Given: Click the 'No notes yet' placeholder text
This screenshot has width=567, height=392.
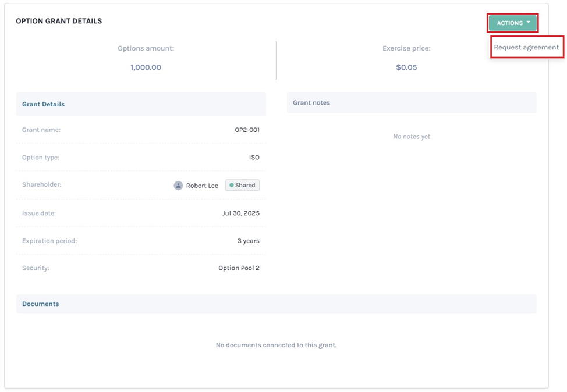Looking at the screenshot, I should point(412,137).
